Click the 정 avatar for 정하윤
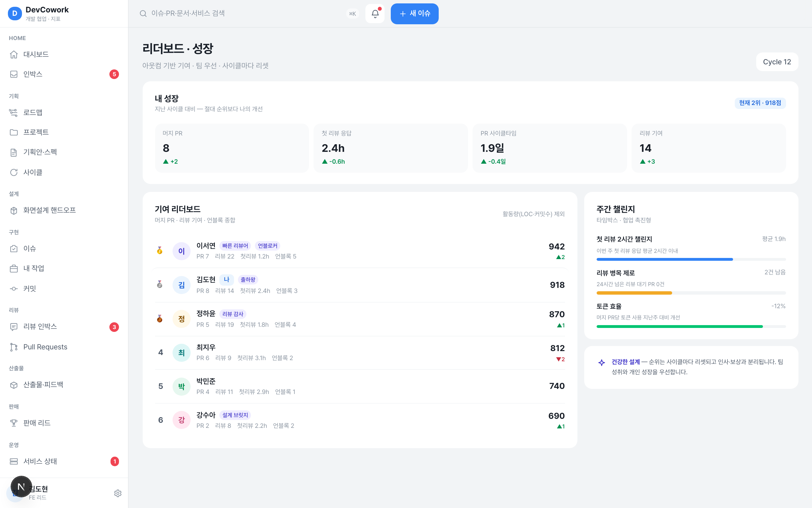 182,319
